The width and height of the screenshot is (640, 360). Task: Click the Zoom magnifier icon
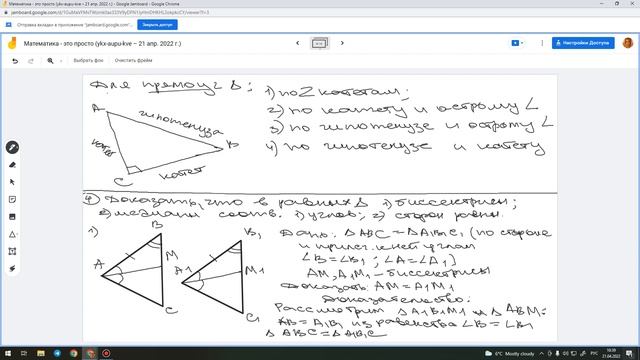pos(50,61)
